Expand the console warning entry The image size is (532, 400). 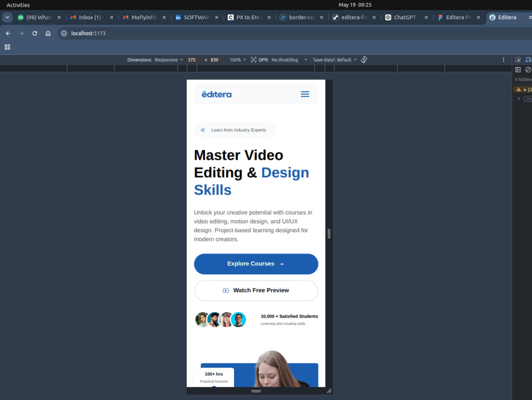pyautogui.click(x=525, y=89)
